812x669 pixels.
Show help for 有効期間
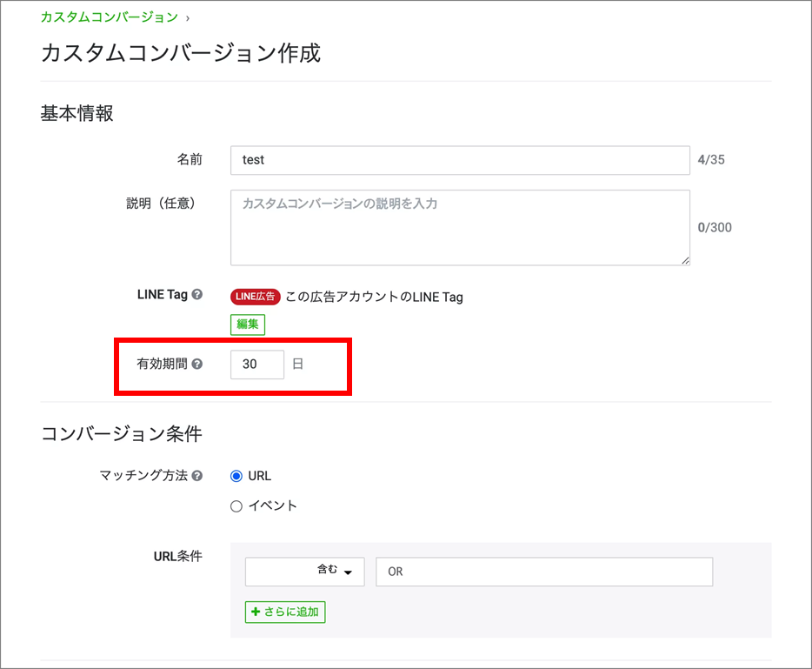coord(197,365)
